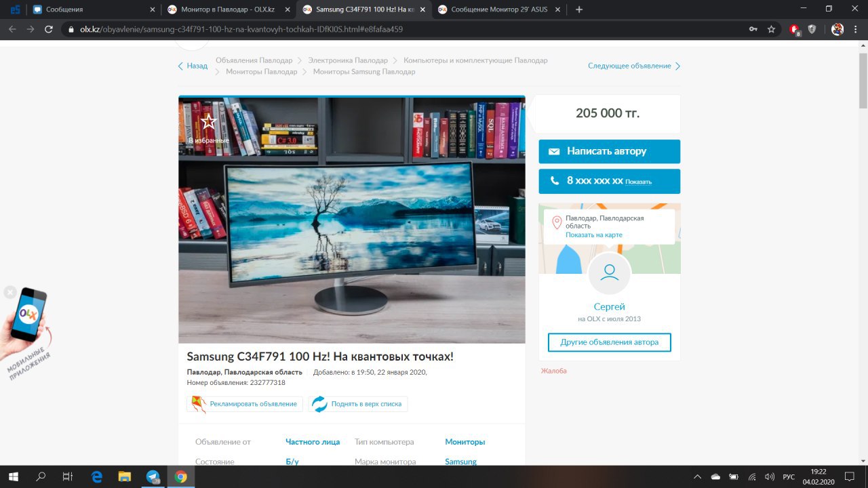The height and width of the screenshot is (488, 868).
Task: Launch Edge from taskbar
Action: (97, 476)
